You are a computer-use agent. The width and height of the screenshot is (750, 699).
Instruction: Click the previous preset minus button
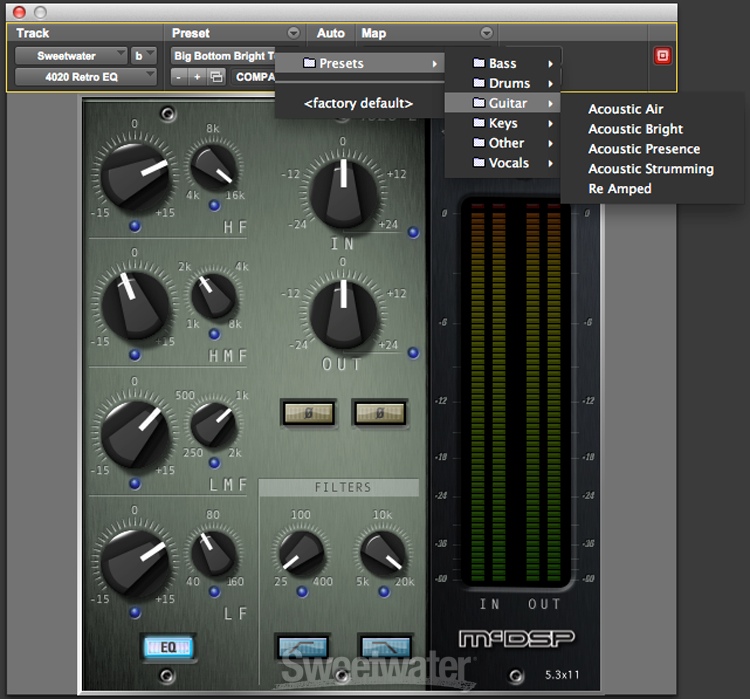point(178,77)
